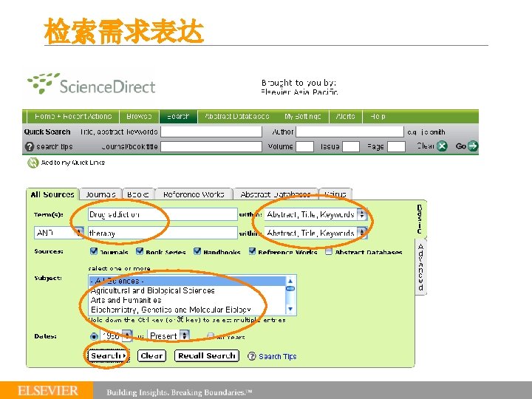Toggle the Journals source checkbox

pos(94,251)
